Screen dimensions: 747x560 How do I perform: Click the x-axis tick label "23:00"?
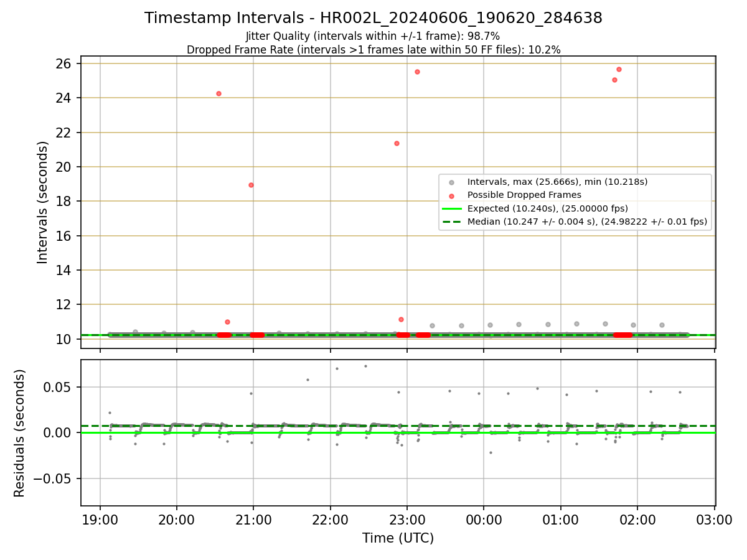click(x=407, y=519)
